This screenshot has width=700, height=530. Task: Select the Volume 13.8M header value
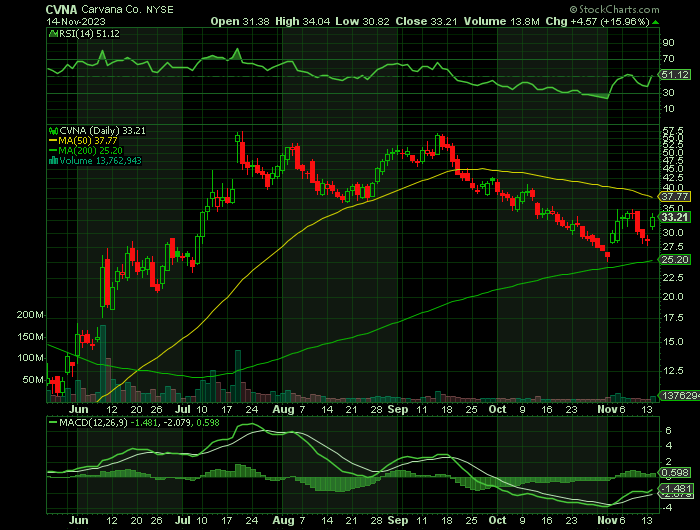pyautogui.click(x=501, y=21)
